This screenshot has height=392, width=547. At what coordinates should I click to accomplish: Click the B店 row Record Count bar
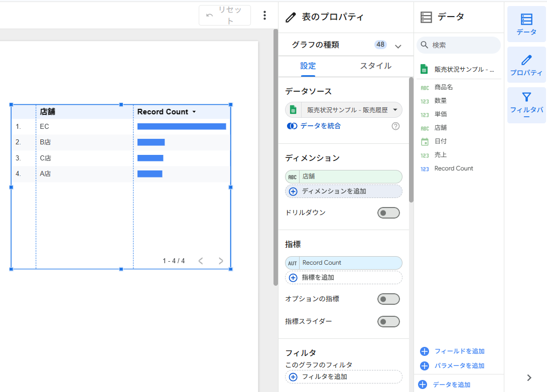[151, 142]
